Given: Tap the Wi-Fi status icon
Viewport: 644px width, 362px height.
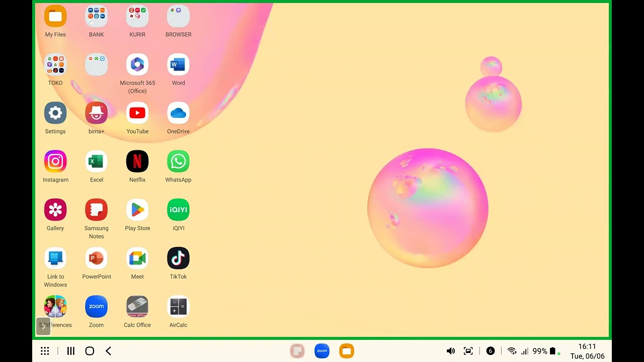Looking at the screenshot, I should [512, 351].
